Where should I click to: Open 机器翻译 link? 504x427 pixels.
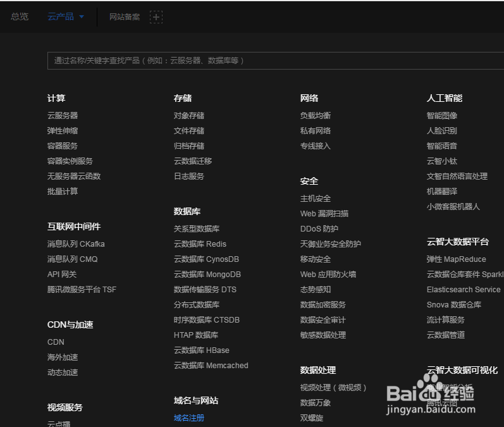(442, 191)
